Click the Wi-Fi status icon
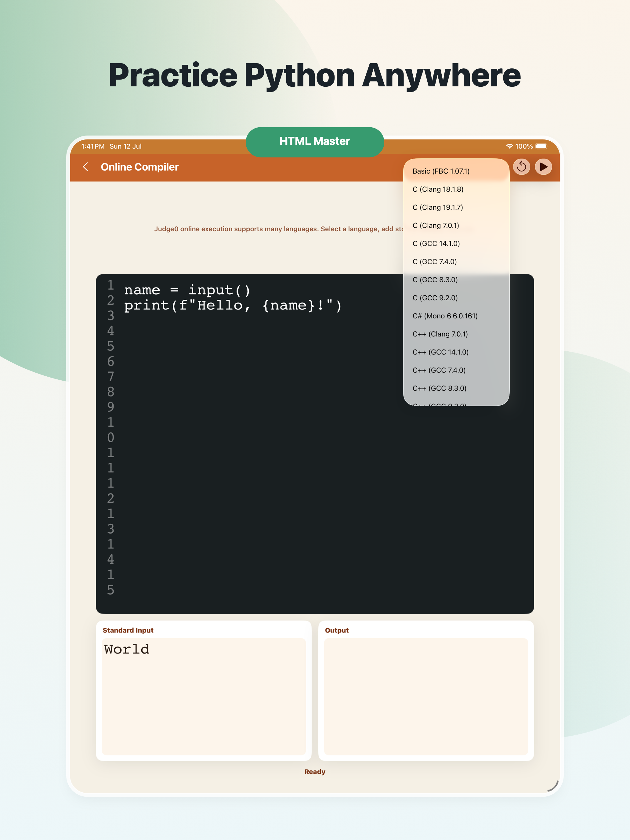Viewport: 630px width, 840px height. (509, 146)
